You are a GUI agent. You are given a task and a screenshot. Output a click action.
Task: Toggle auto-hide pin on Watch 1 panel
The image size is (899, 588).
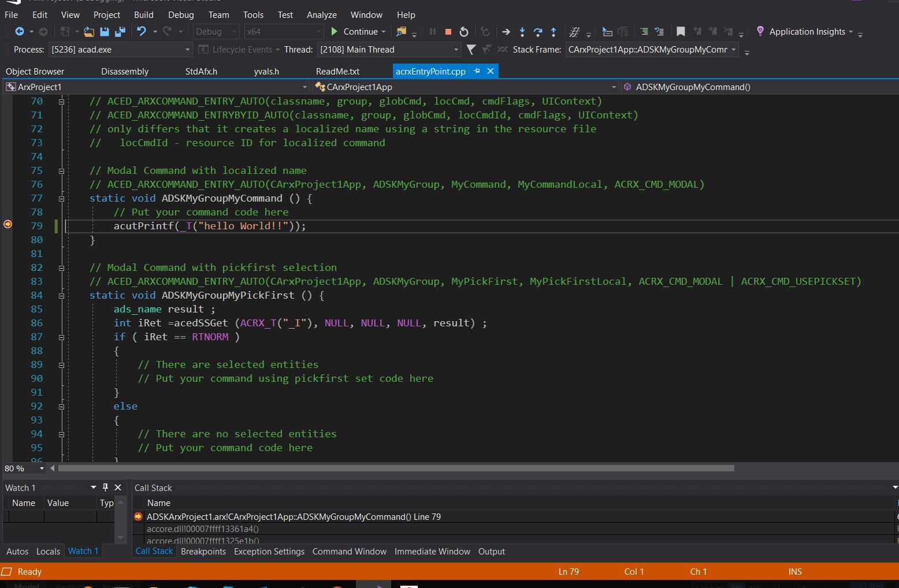tap(105, 487)
